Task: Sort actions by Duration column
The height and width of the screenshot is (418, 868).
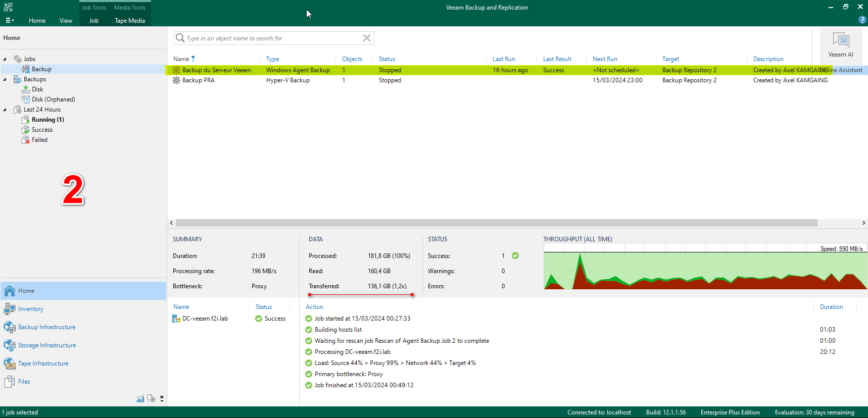Action: click(x=831, y=307)
